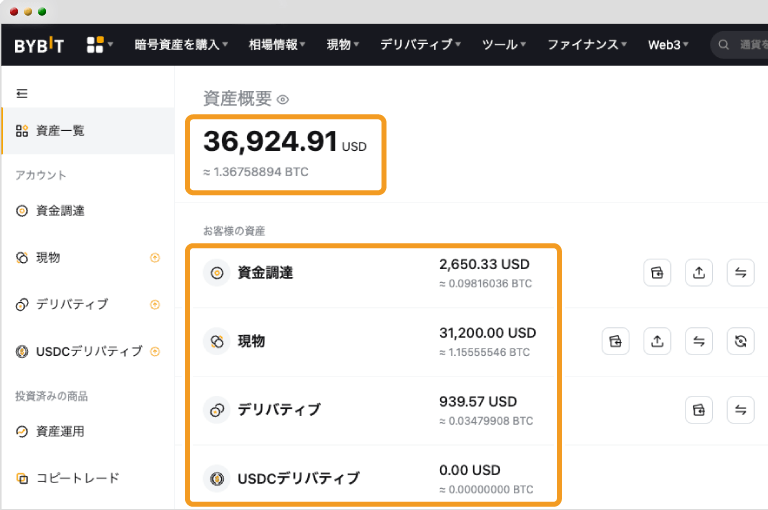The height and width of the screenshot is (510, 768).
Task: Click the search magnifier icon
Action: (x=723, y=45)
